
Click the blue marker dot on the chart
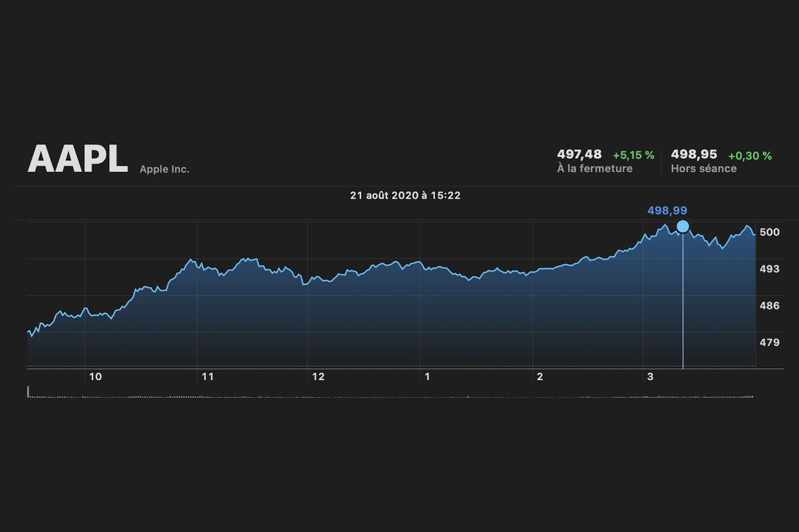pyautogui.click(x=683, y=227)
